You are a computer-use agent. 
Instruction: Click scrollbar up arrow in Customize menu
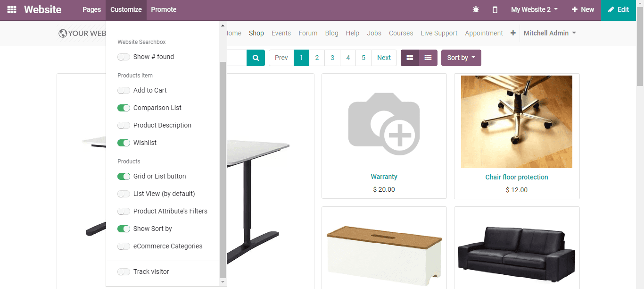point(223,25)
